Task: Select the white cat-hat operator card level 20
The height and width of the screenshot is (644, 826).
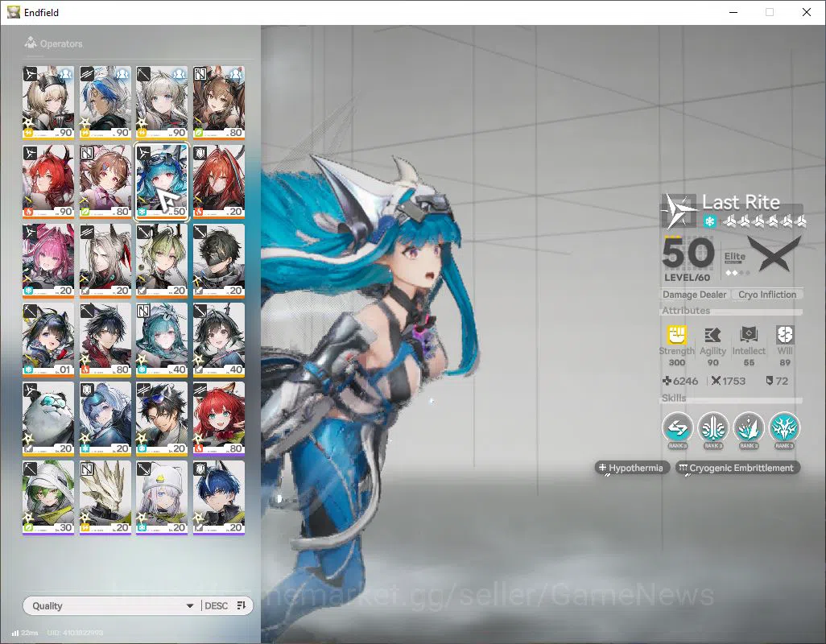Action: (x=162, y=497)
